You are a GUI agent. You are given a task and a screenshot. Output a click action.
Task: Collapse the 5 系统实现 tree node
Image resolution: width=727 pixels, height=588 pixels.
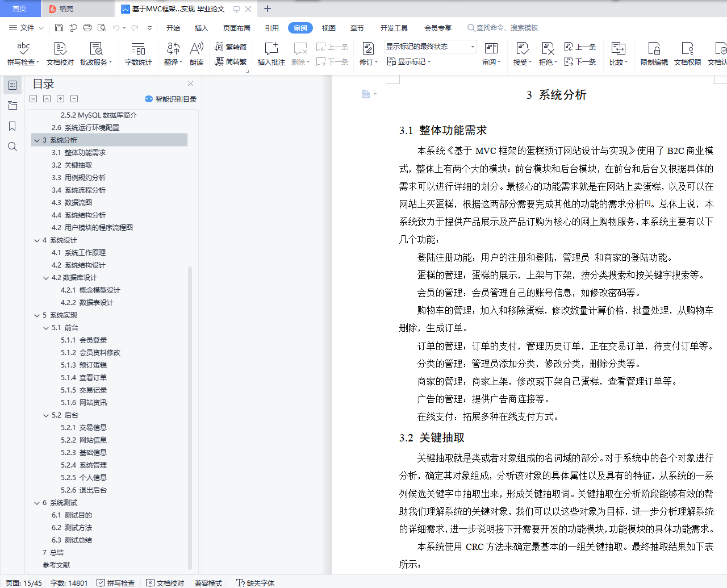point(37,315)
